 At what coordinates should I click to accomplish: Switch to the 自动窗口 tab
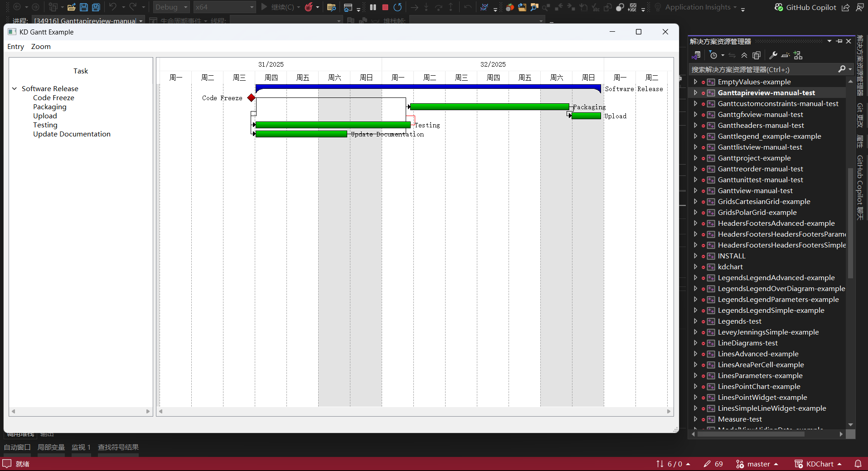tap(17, 447)
